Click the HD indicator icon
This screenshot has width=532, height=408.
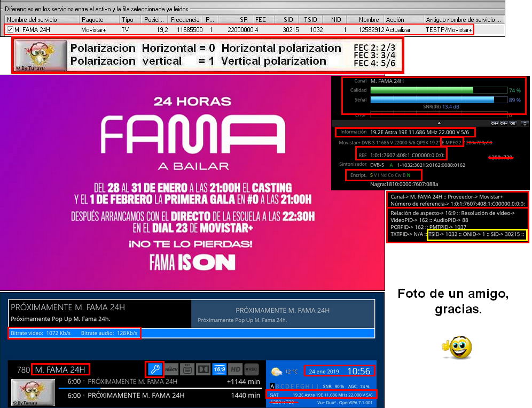pyautogui.click(x=236, y=369)
